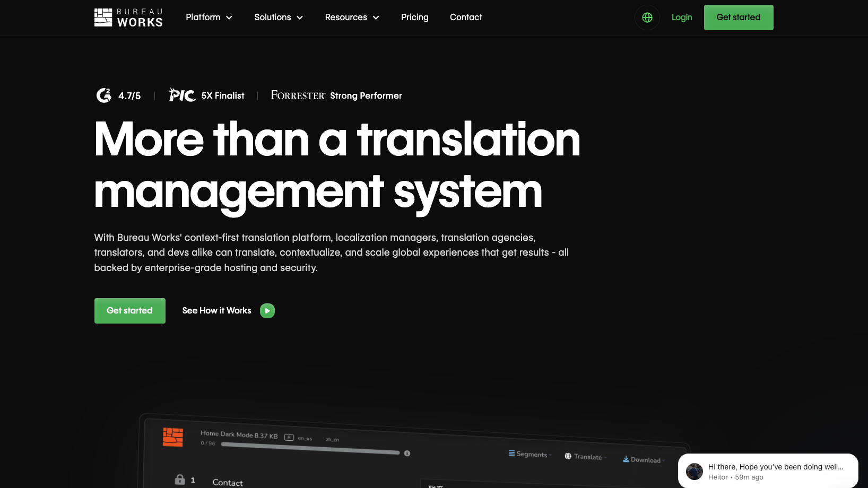Click the lock icon beside Contact segment

pos(180,480)
